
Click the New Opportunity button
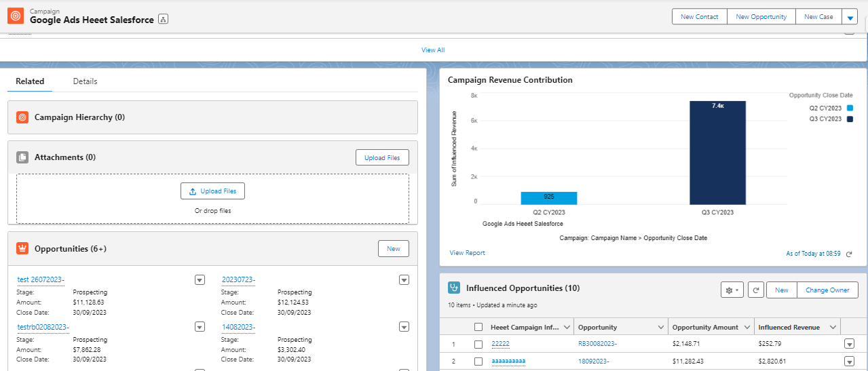point(761,17)
